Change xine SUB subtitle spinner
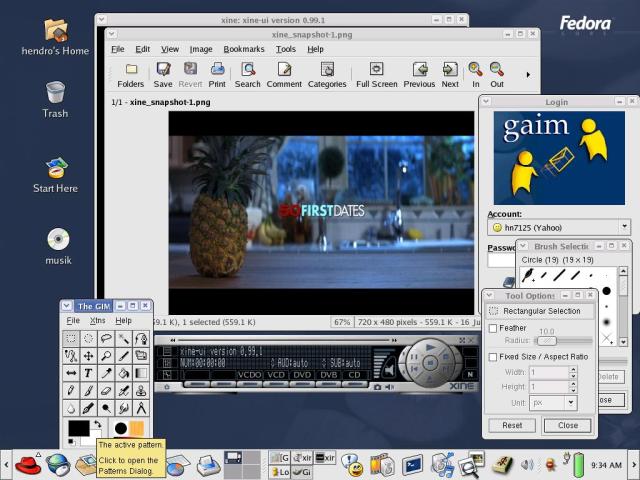This screenshot has width=640, height=480. point(324,363)
